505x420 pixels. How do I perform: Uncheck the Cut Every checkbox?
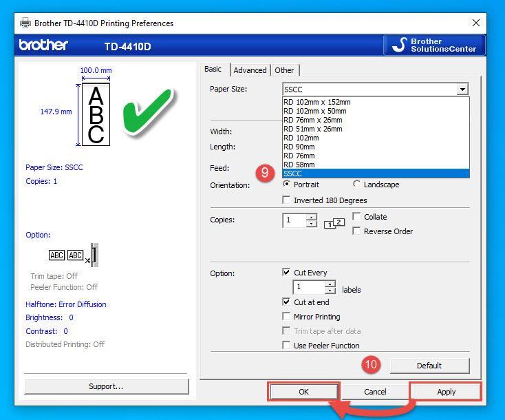tap(286, 272)
